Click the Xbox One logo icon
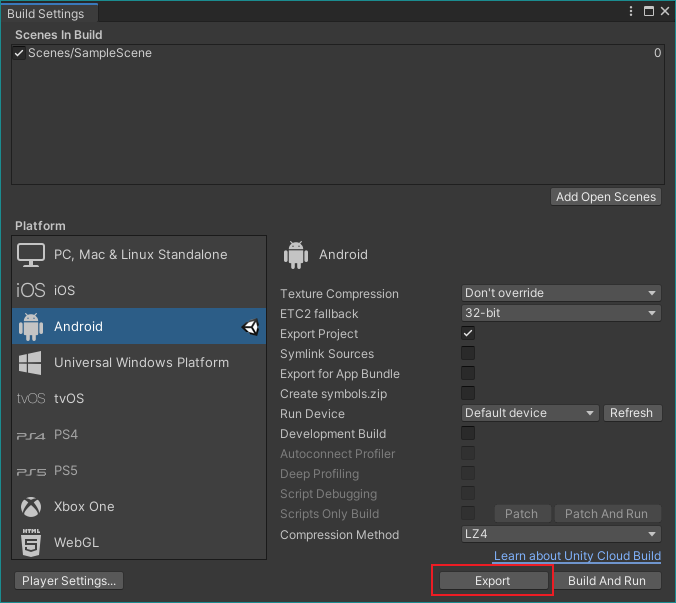 [31, 507]
